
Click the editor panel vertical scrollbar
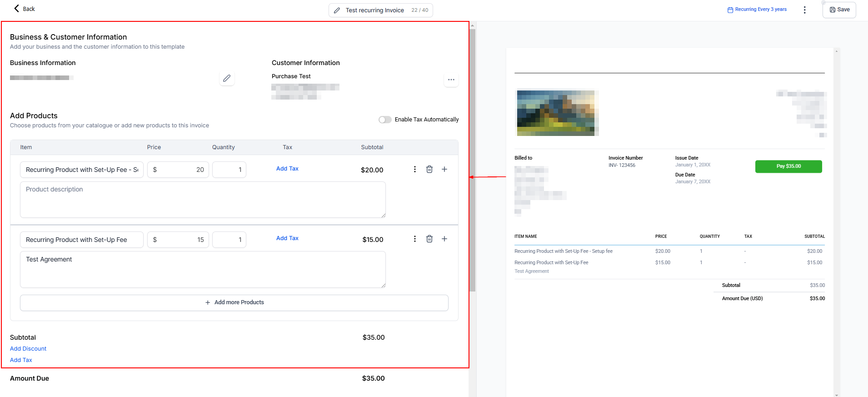coord(473,160)
